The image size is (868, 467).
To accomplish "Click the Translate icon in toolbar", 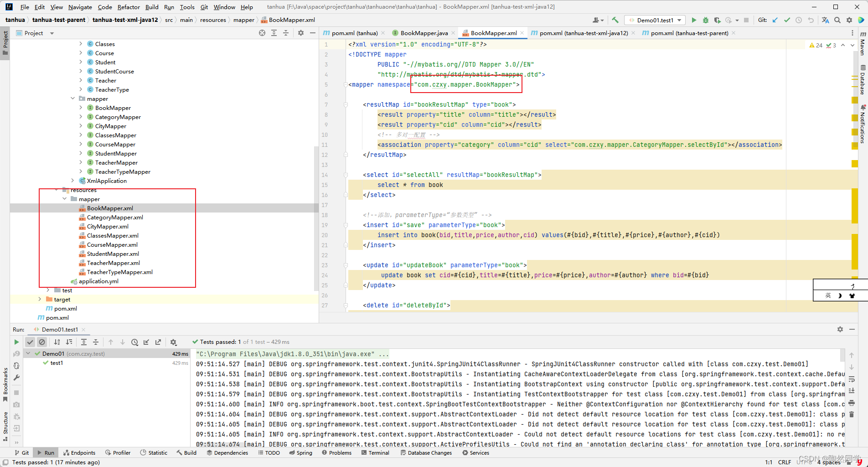I will 825,20.
